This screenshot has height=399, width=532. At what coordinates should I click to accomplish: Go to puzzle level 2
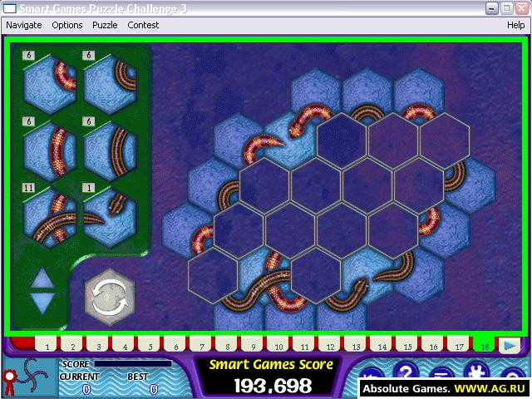coord(73,346)
